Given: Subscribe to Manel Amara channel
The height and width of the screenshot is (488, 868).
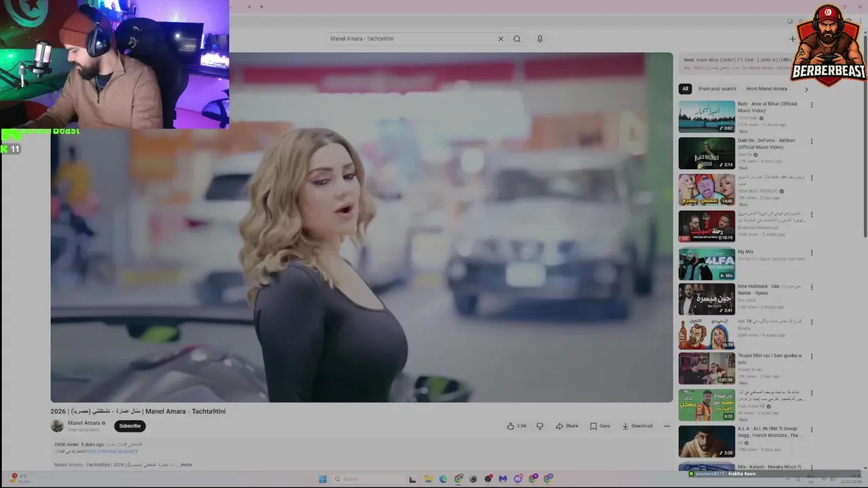Looking at the screenshot, I should click(x=130, y=426).
